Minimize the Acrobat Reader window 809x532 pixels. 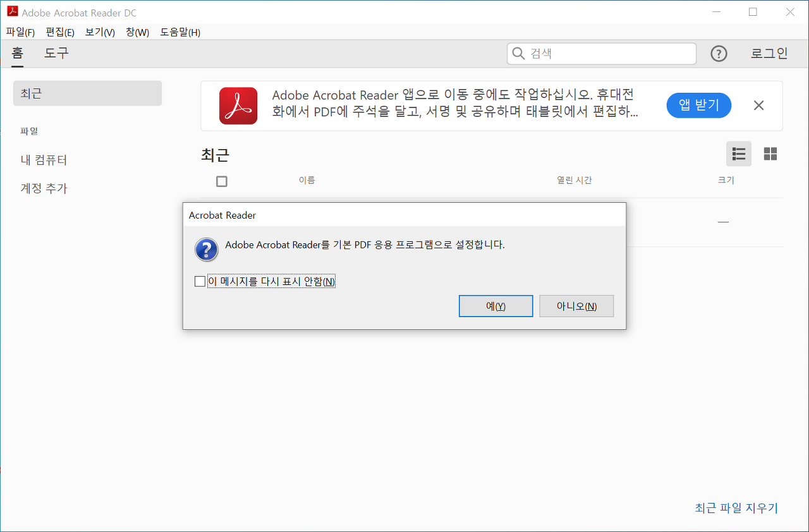[715, 12]
